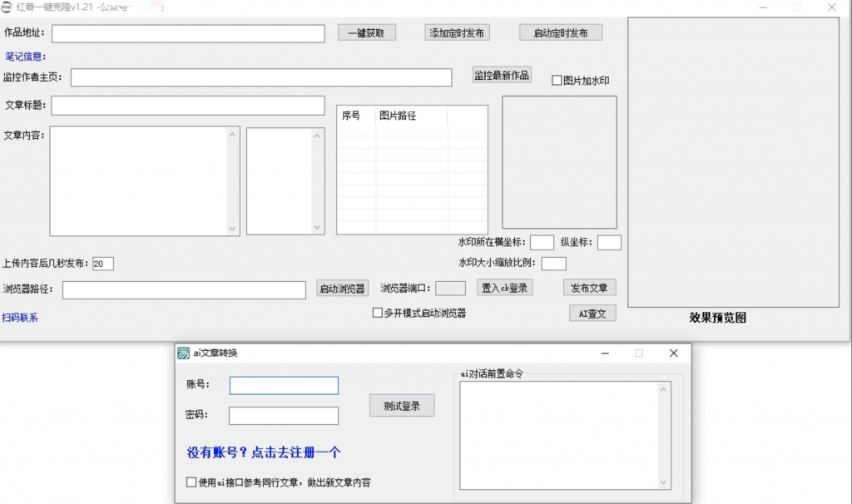Focus the 作品地址 input field
The height and width of the screenshot is (504, 852).
[188, 33]
